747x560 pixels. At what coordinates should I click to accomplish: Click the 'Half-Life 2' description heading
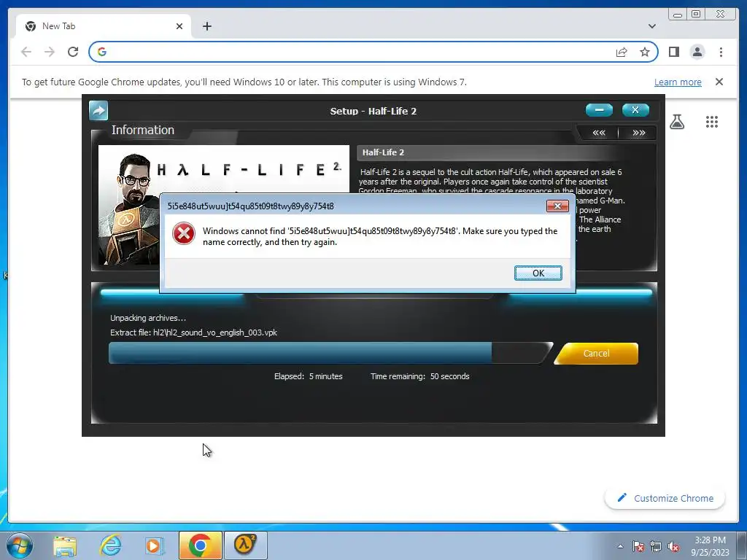pos(383,152)
